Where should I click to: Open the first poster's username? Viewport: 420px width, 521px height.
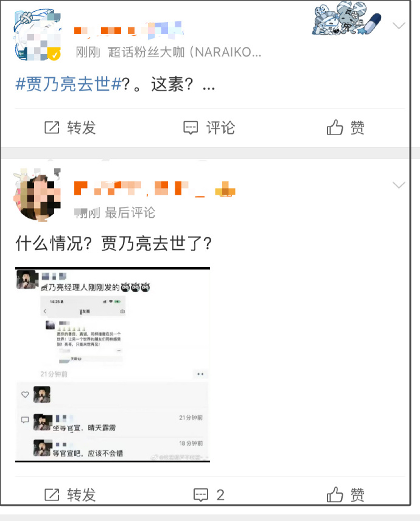[129, 29]
